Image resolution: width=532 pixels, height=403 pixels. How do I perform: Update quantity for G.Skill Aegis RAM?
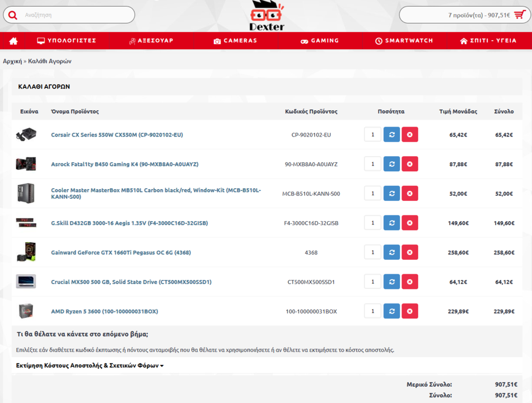[x=391, y=223]
